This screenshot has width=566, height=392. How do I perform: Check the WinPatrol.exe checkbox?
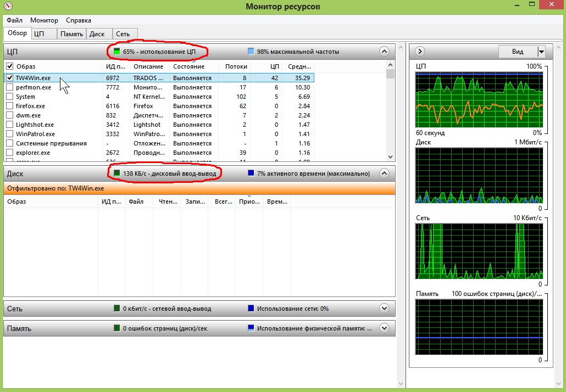(10, 134)
